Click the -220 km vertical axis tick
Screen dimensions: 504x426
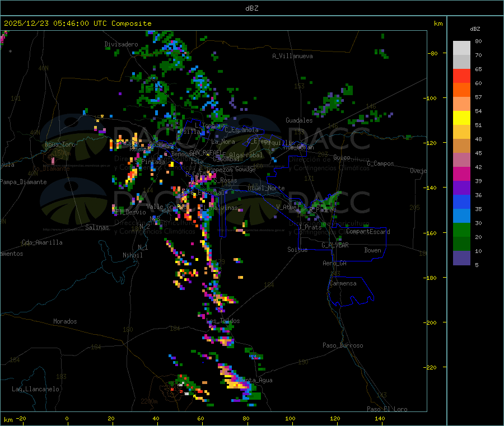pos(431,367)
